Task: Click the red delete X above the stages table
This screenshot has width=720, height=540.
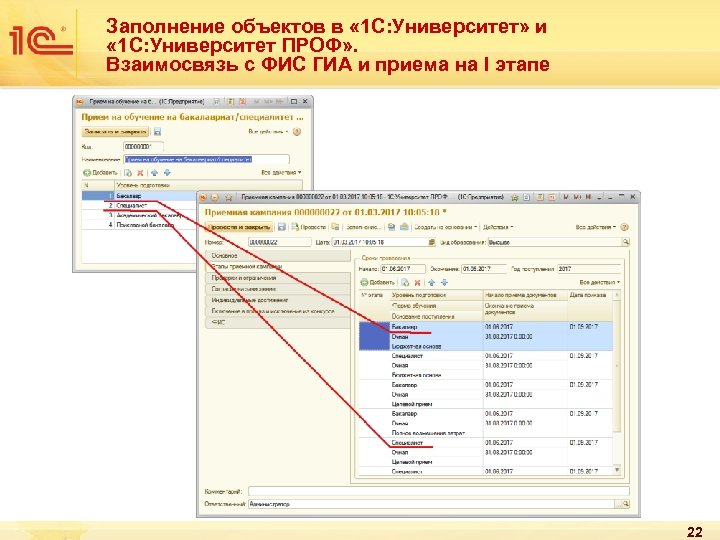Action: tap(417, 282)
